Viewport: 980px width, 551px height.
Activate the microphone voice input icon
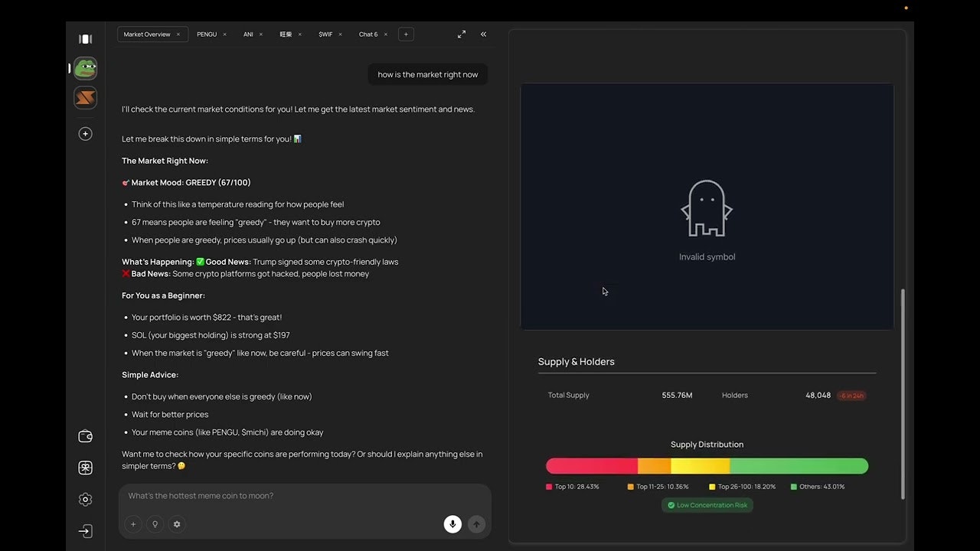pyautogui.click(x=452, y=524)
